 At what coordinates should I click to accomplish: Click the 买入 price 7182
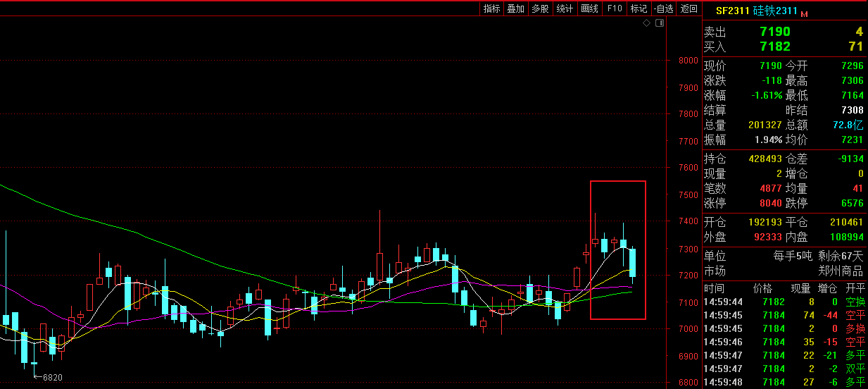pos(774,47)
